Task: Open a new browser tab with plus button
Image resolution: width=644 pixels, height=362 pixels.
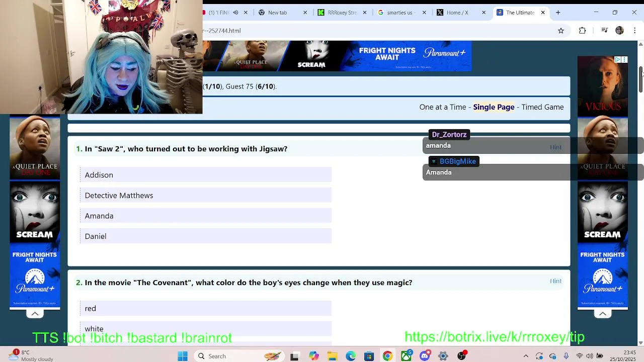Action: point(558,13)
